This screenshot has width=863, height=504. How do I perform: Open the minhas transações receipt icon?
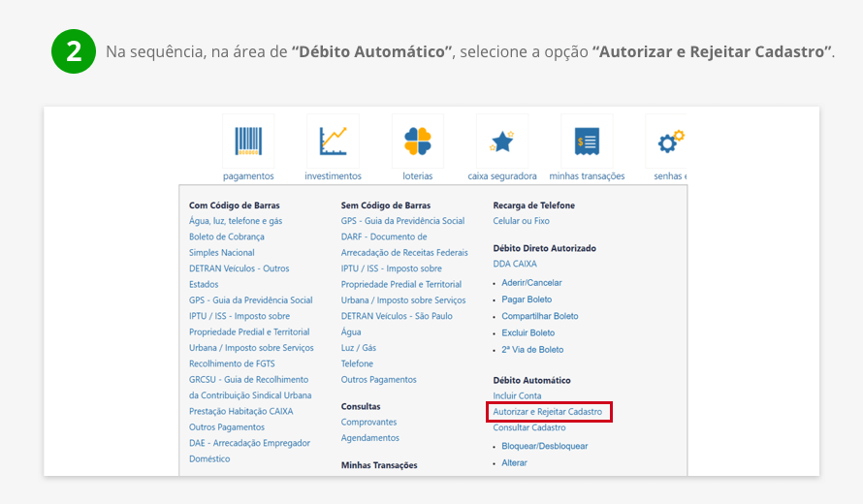[587, 142]
